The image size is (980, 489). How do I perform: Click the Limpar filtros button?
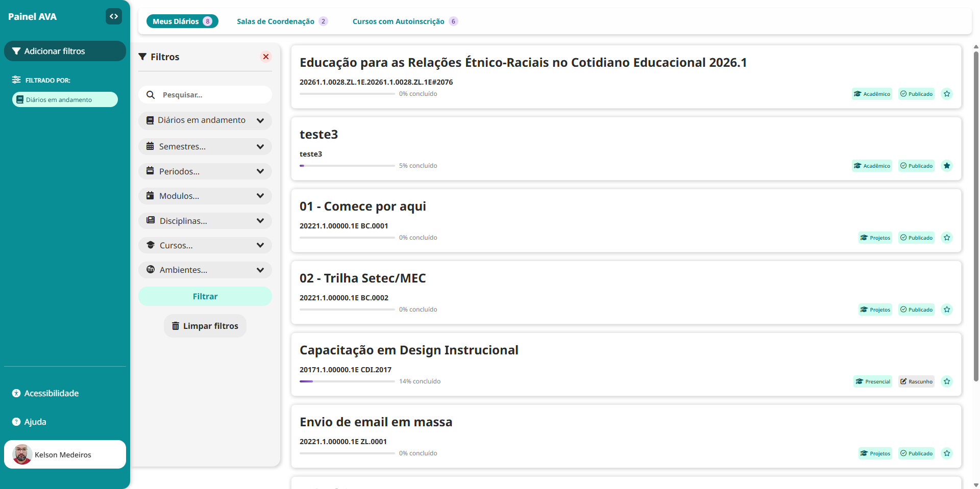205,326
